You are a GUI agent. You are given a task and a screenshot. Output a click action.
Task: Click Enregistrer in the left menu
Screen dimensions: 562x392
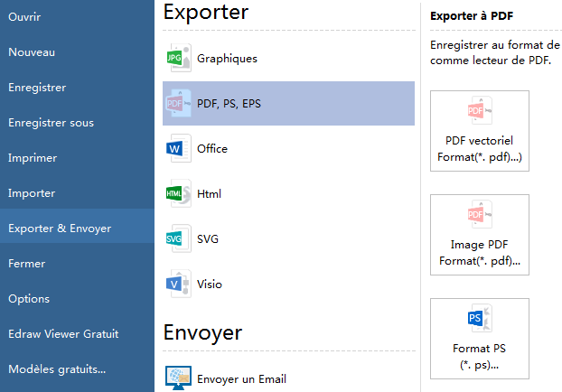[x=37, y=88]
